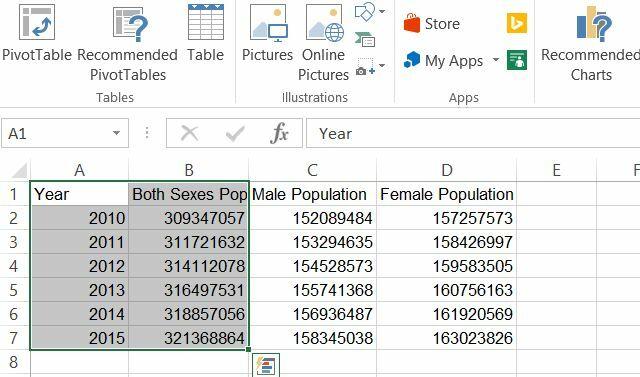Image resolution: width=640 pixels, height=377 pixels.
Task: Select cell containing Year
Action: coord(80,194)
